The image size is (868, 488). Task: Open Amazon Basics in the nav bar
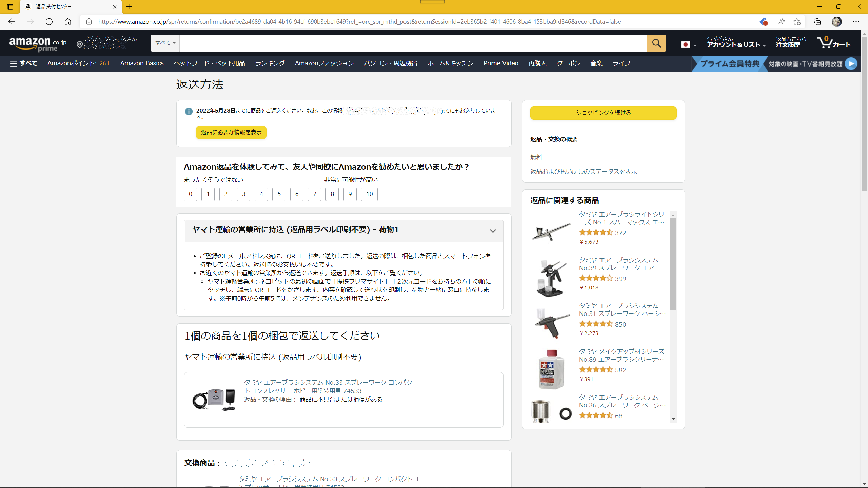pyautogui.click(x=142, y=63)
